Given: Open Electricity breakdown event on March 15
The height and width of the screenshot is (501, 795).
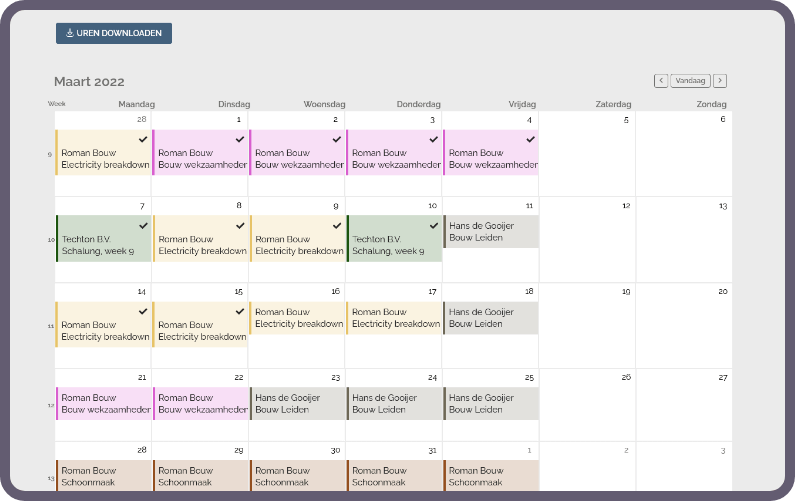Looking at the screenshot, I should pyautogui.click(x=200, y=325).
